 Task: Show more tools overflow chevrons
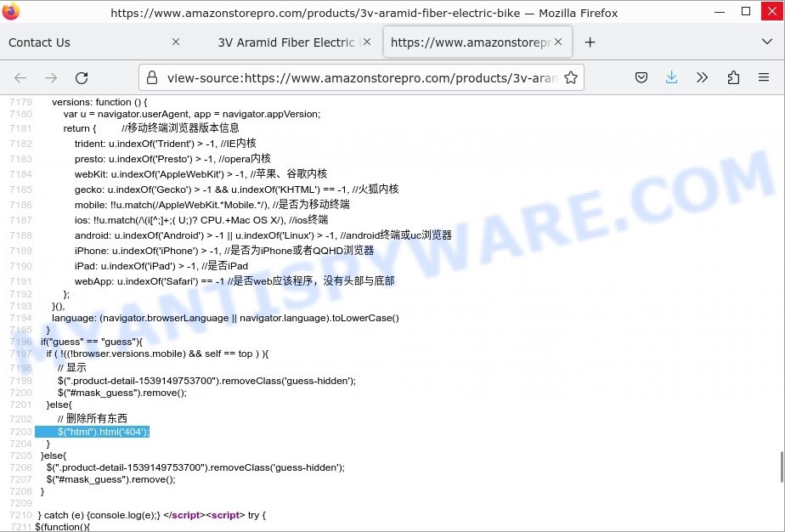(x=703, y=77)
